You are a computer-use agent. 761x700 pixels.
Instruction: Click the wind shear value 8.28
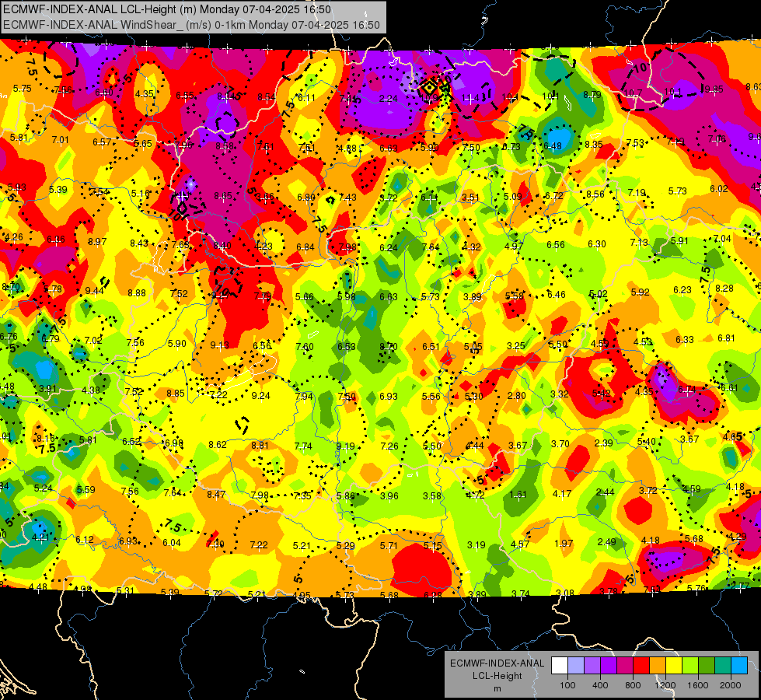(724, 288)
